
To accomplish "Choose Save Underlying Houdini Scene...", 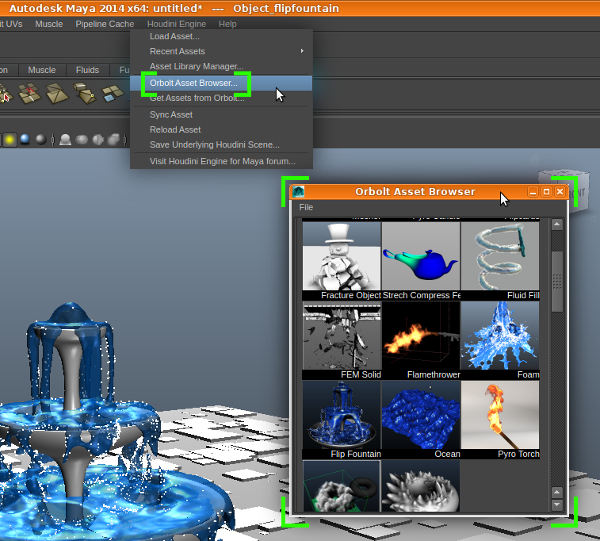I will [221, 145].
